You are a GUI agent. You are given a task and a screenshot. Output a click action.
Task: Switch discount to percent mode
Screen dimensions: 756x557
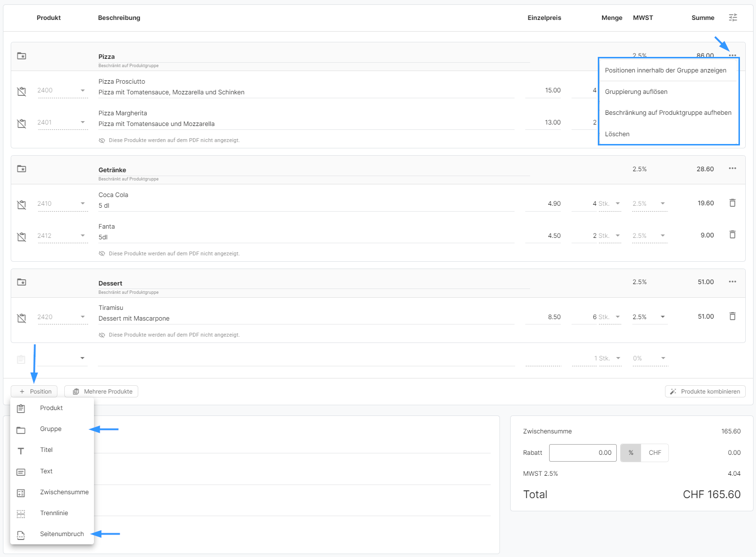(631, 453)
